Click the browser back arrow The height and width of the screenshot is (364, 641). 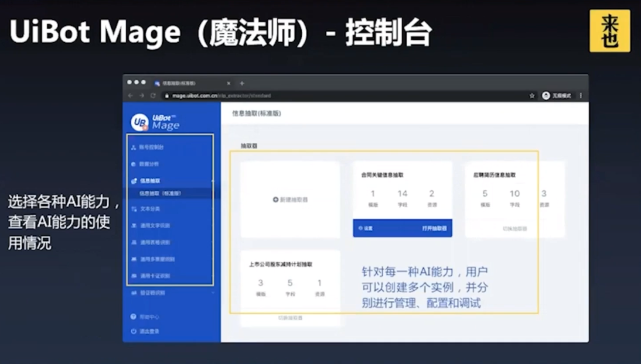pyautogui.click(x=131, y=95)
